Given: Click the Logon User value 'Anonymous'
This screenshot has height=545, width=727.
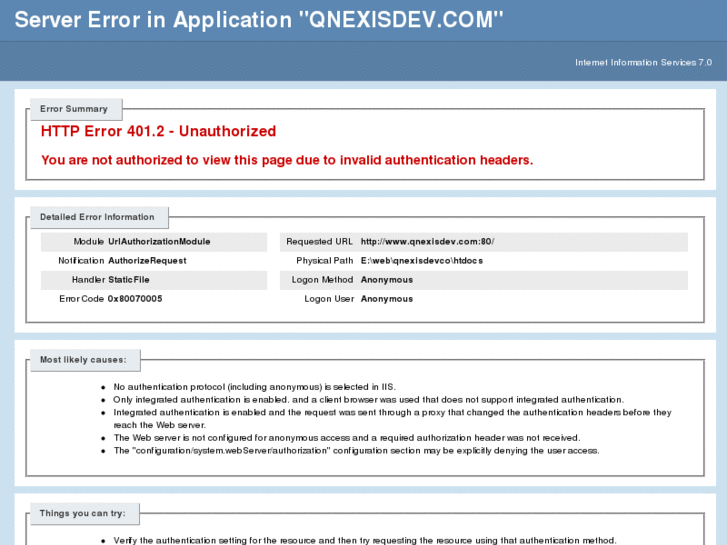Looking at the screenshot, I should point(387,299).
